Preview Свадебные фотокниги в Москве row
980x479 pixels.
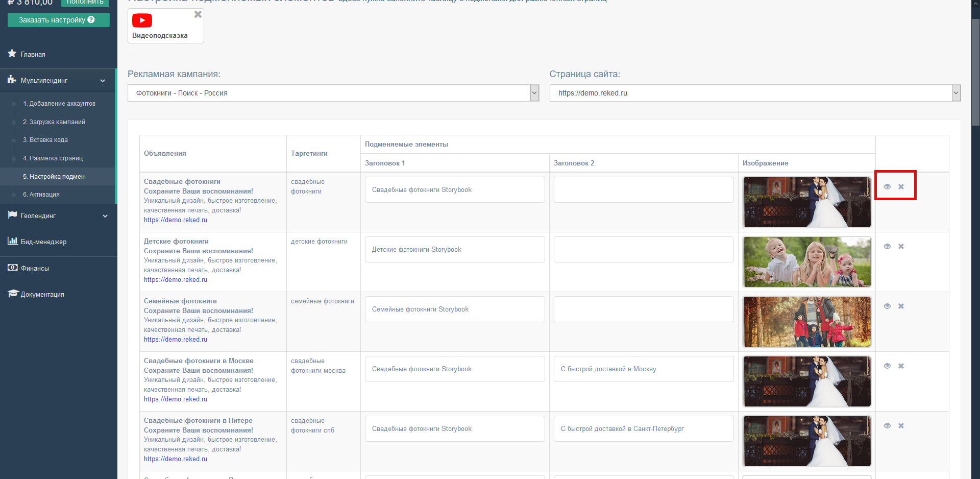coord(887,366)
